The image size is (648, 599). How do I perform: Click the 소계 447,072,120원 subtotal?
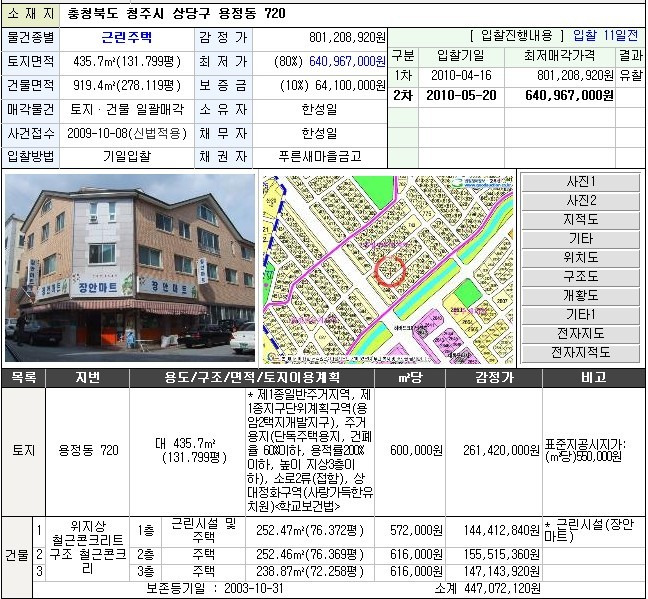[487, 588]
